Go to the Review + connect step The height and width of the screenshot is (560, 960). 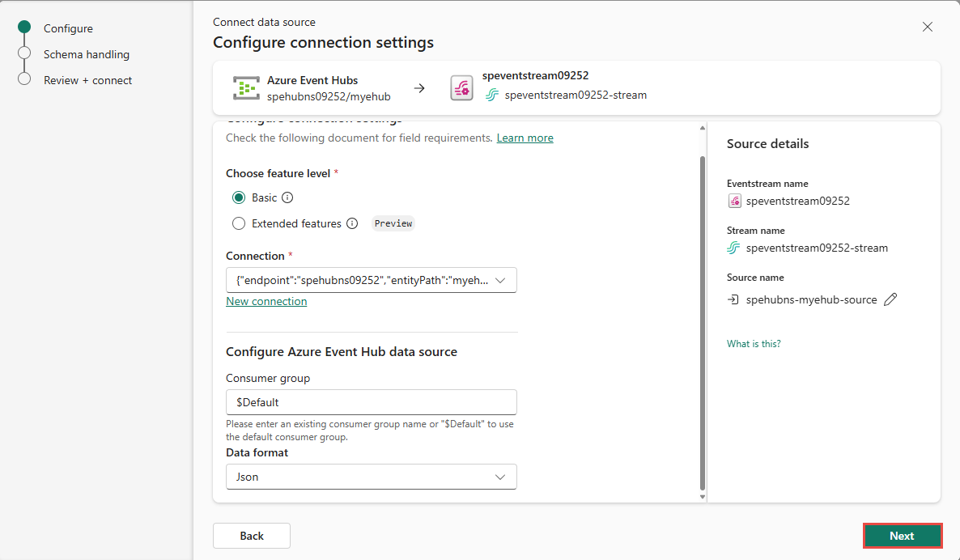pyautogui.click(x=87, y=80)
